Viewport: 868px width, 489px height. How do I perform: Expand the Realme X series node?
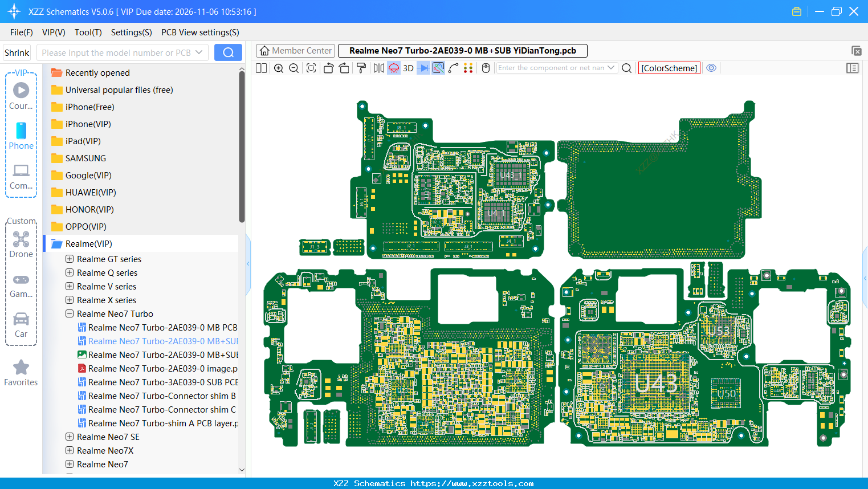[70, 300]
